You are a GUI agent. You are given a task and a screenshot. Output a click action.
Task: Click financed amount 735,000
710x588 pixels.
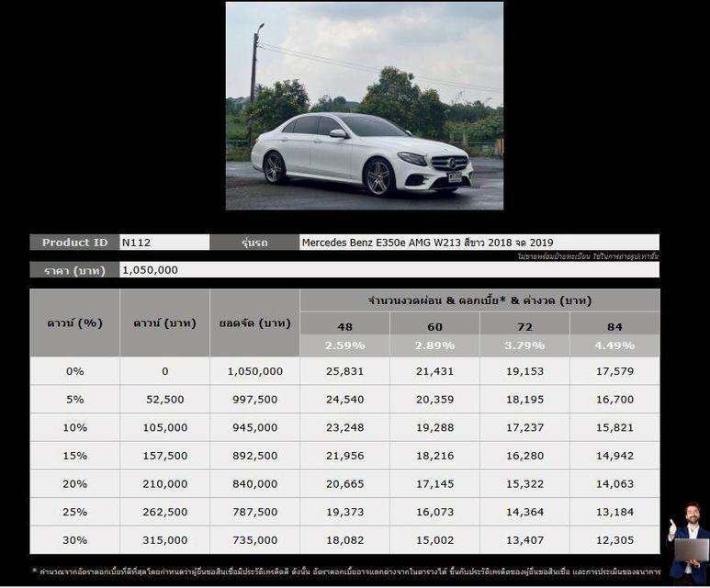pos(255,540)
